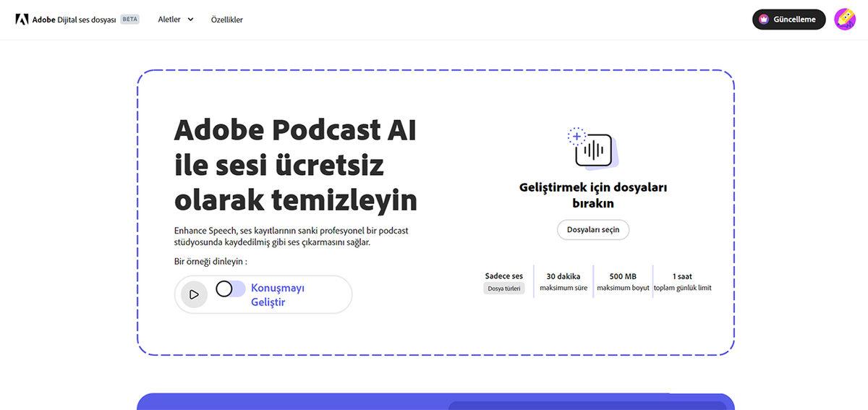Click the "500 MB" limit text
Image resolution: width=868 pixels, height=410 pixels.
click(623, 276)
